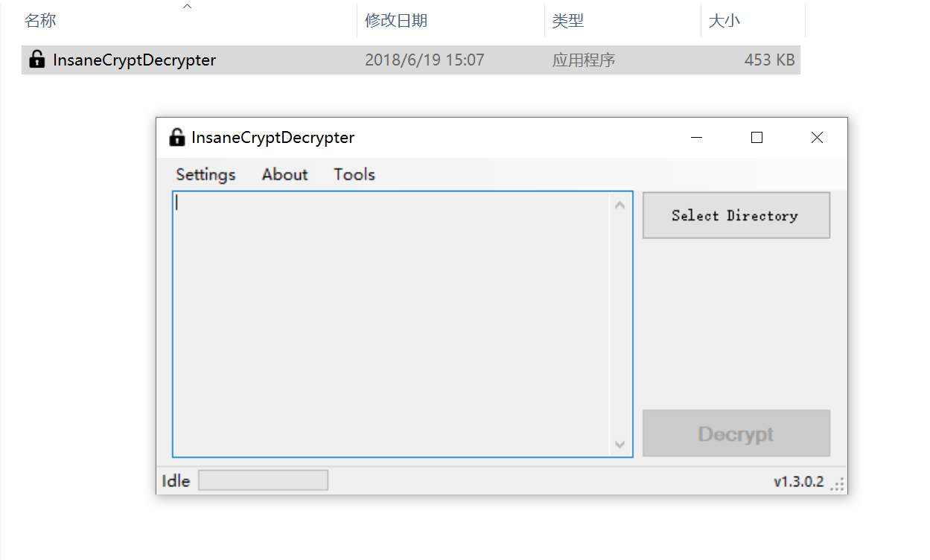The height and width of the screenshot is (560, 930).
Task: Maximize the InsaneCryptDecrypter window
Action: 757,138
